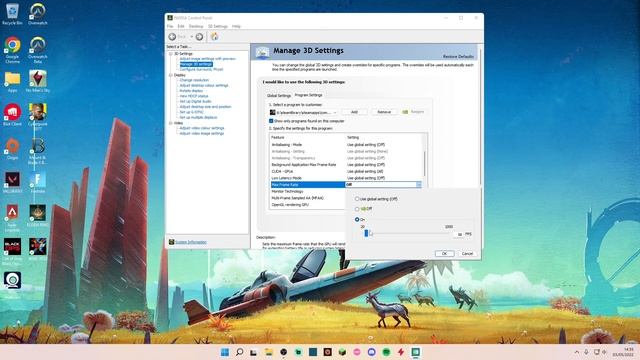Select Use global setting (Off) radio
The height and width of the screenshot is (360, 640).
(357, 199)
